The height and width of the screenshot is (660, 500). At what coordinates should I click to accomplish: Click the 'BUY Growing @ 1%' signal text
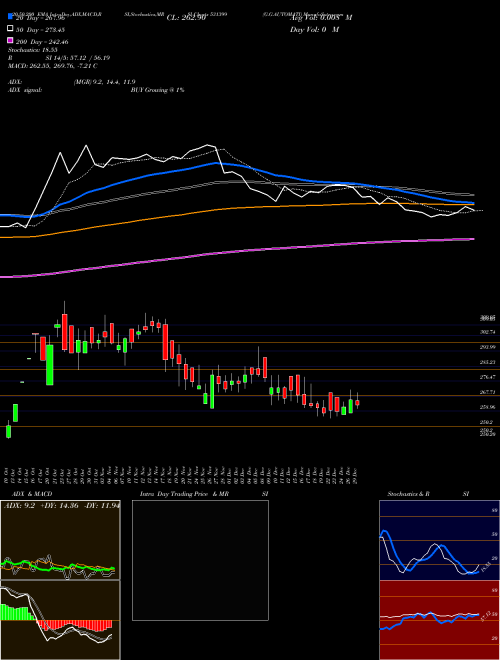click(157, 90)
